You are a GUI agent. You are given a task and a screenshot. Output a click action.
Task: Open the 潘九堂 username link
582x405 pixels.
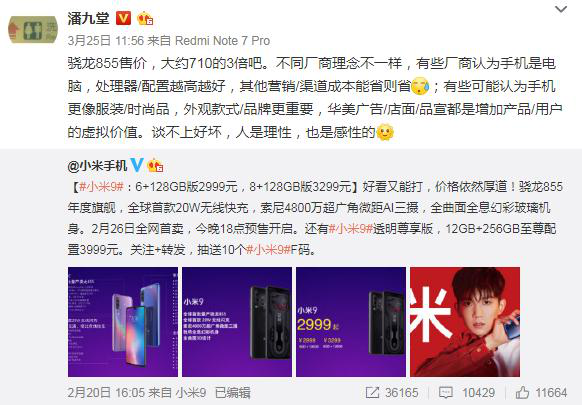(x=88, y=18)
